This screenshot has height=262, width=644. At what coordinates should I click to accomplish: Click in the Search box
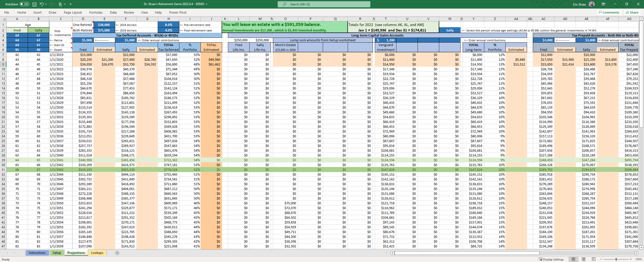pos(324,4)
